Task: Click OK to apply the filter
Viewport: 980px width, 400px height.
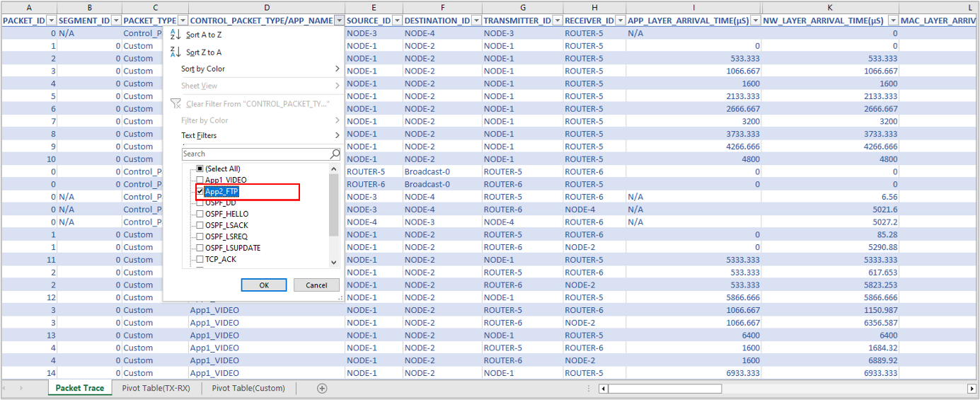Action: point(264,285)
